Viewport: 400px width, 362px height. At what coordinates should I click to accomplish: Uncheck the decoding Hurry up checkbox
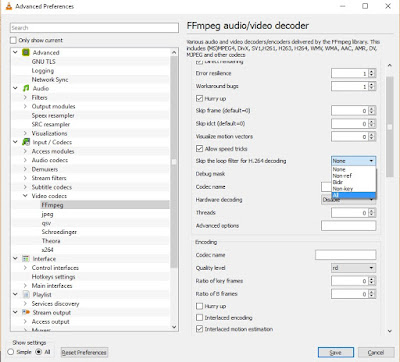pos(199,99)
